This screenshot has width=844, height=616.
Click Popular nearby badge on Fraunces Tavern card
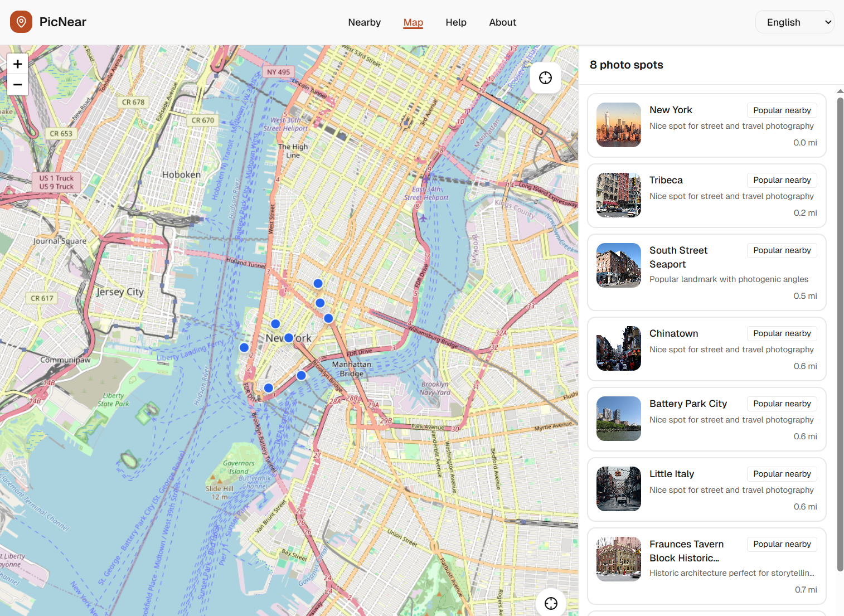tap(782, 544)
